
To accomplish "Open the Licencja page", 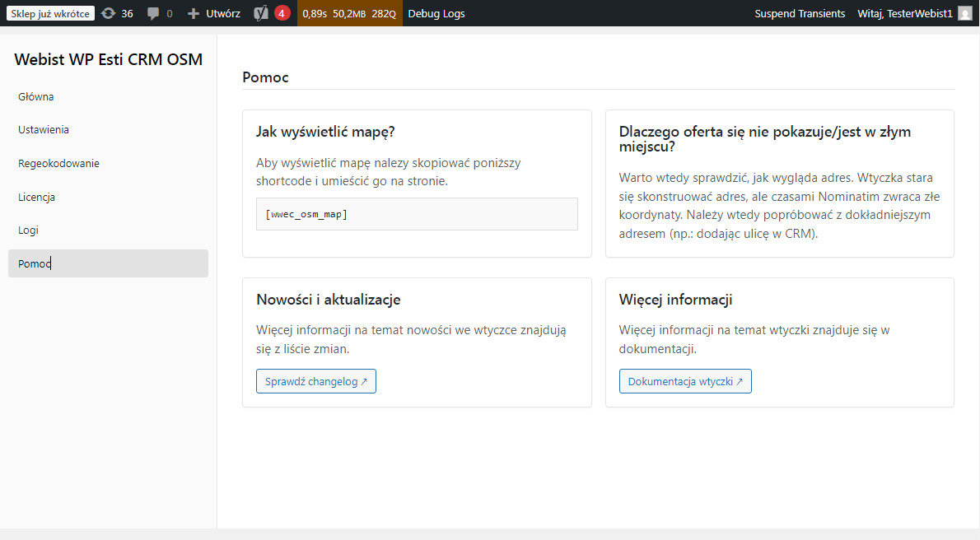I will [37, 197].
